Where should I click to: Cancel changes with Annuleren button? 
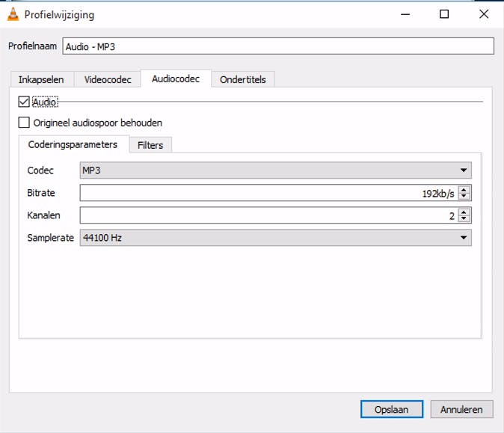tap(461, 409)
